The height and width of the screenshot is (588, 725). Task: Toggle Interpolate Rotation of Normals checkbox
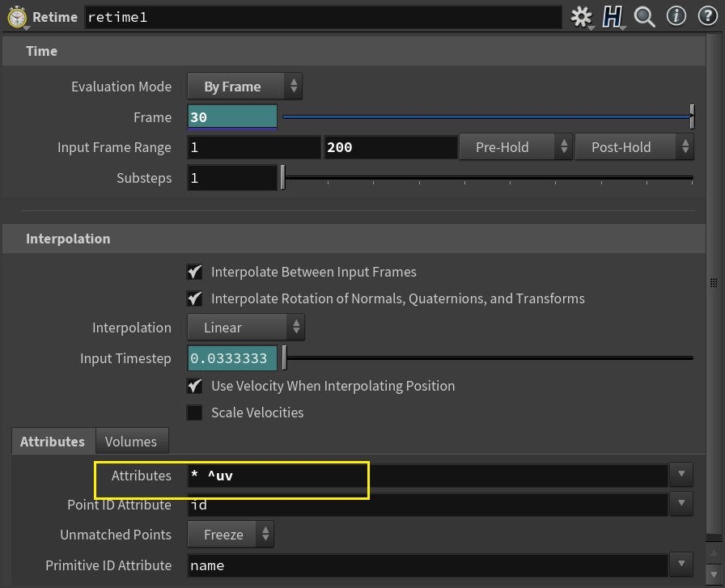pos(195,298)
